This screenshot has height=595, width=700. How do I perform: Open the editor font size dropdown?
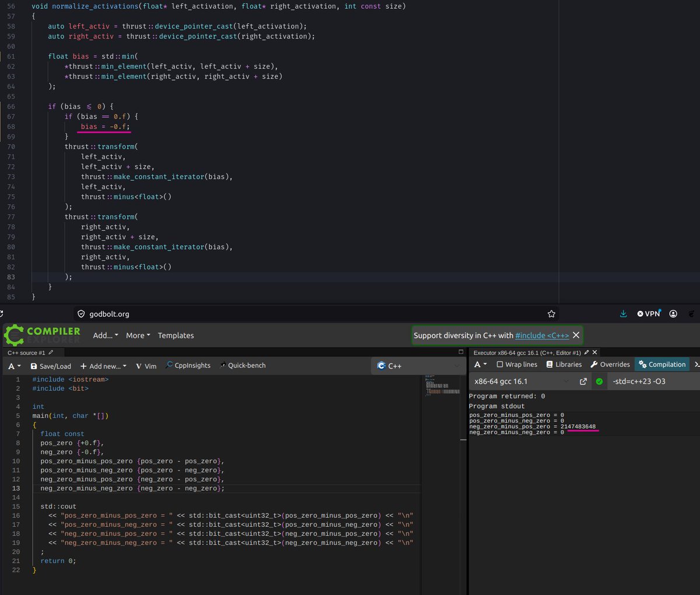15,366
